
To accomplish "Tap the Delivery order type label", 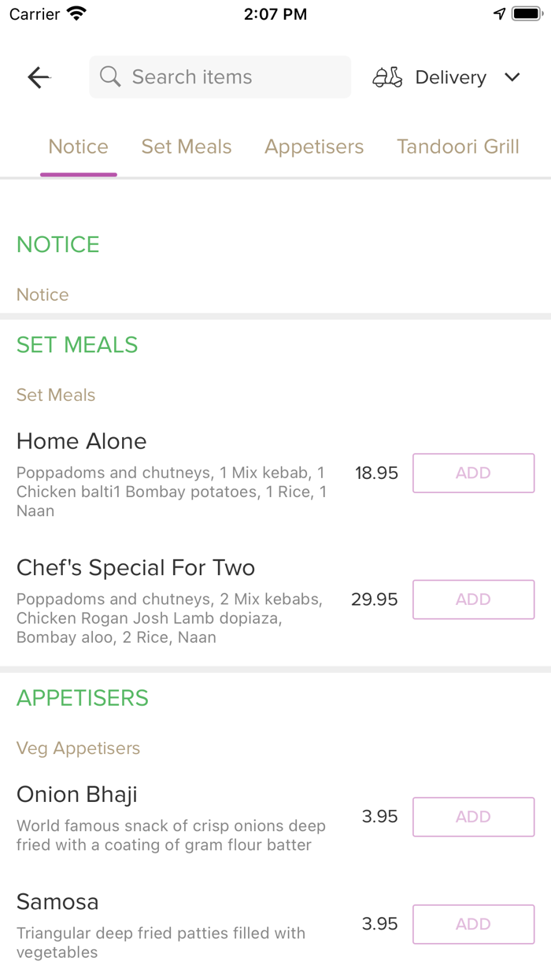I will tap(450, 77).
